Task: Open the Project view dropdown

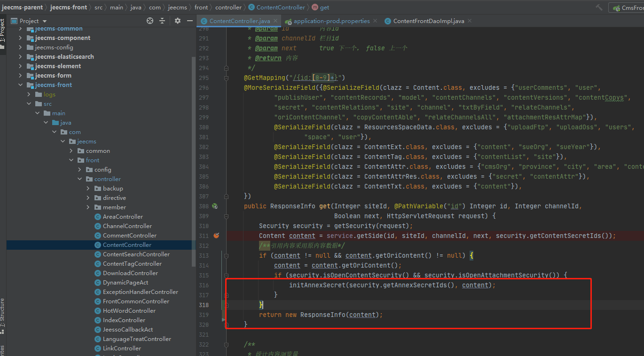Action: coord(45,21)
